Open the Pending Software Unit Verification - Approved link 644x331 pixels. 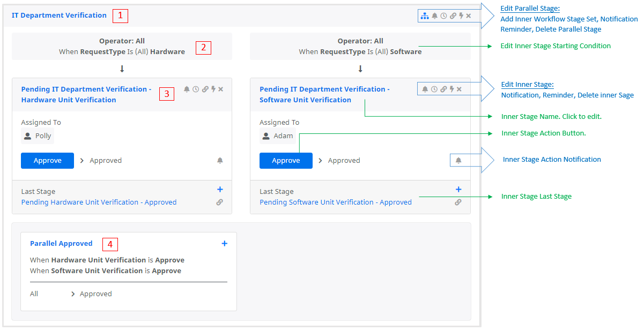pyautogui.click(x=336, y=202)
